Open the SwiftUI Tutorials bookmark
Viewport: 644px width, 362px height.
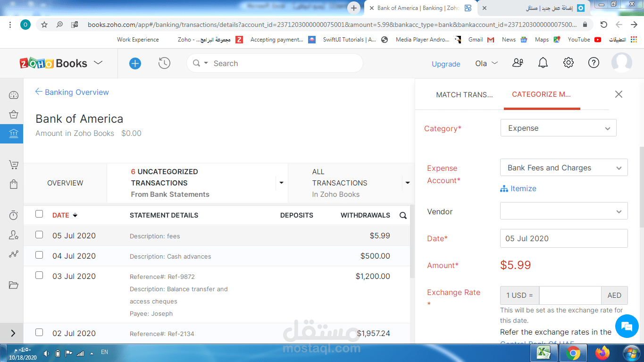[x=355, y=40]
